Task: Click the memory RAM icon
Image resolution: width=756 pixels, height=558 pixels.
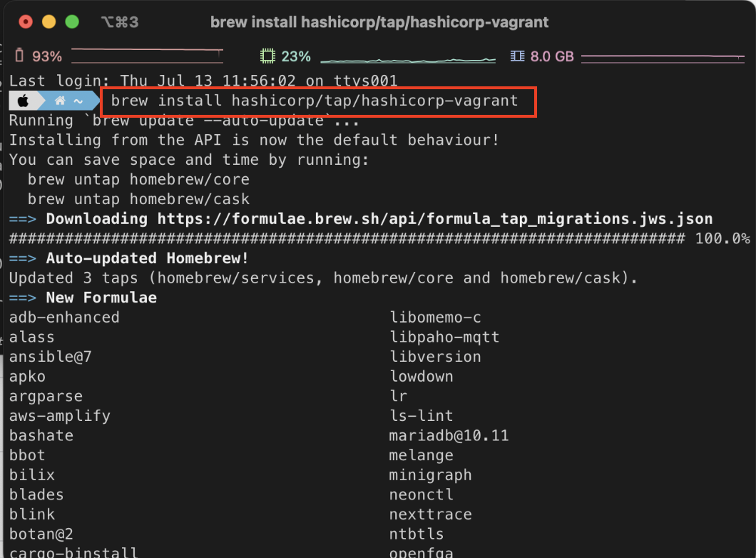Action: (517, 56)
